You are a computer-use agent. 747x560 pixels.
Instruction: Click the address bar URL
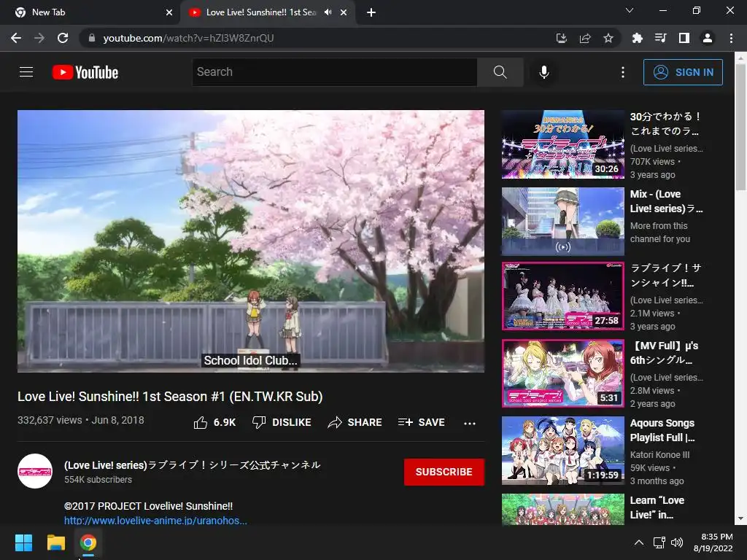[x=189, y=38]
